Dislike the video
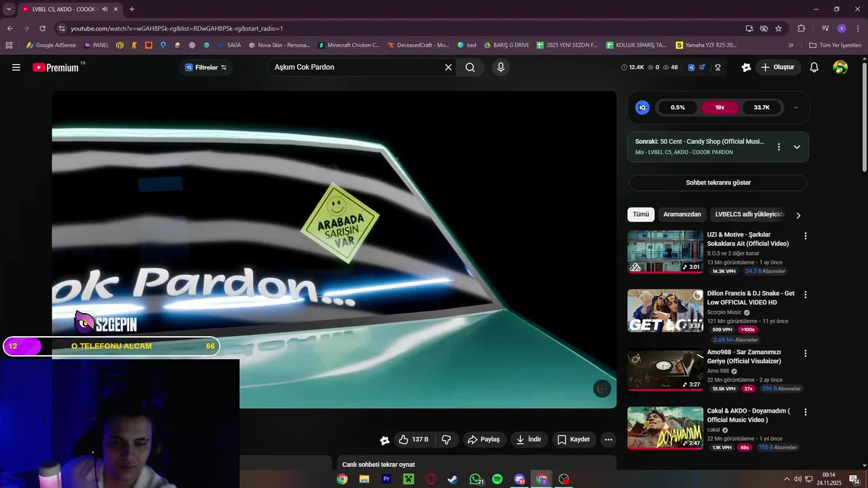 click(x=446, y=439)
